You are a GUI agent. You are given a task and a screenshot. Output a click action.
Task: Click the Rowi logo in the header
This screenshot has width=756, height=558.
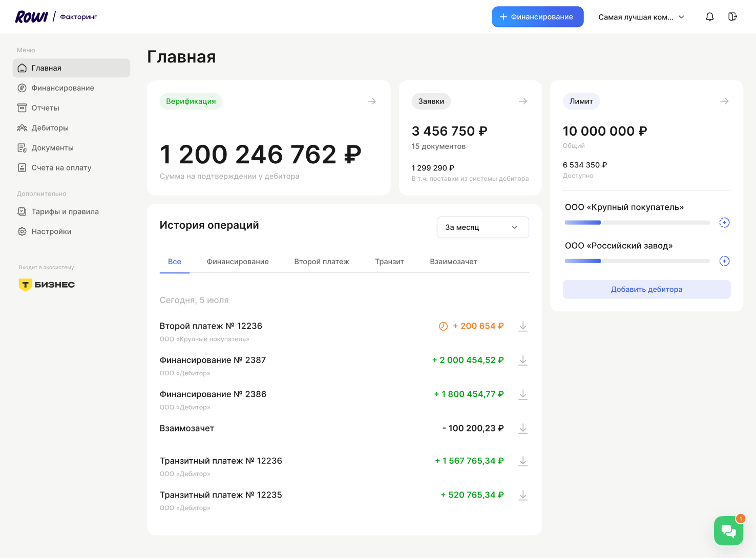tap(31, 17)
